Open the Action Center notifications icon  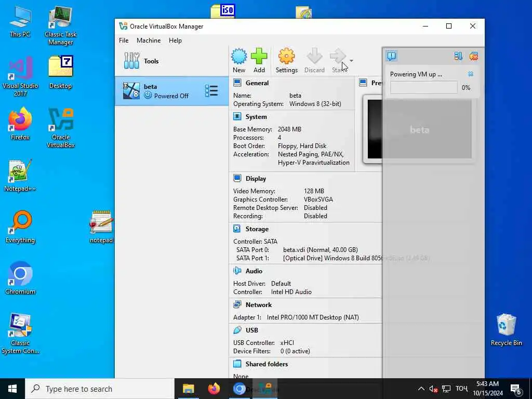[x=516, y=389]
